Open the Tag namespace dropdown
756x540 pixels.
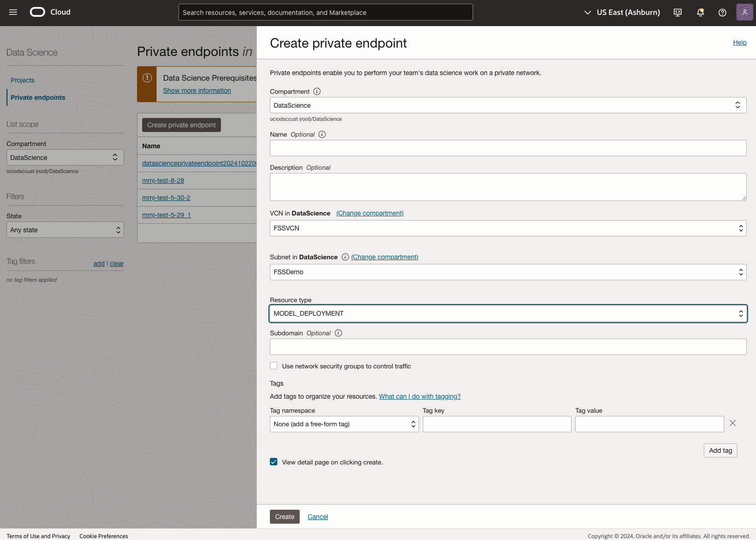coord(344,424)
